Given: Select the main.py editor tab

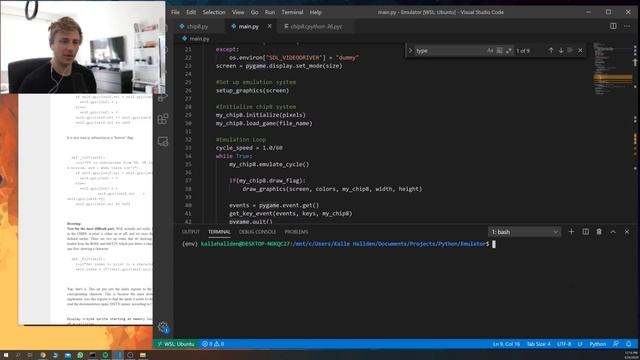Looking at the screenshot, I should click(248, 26).
